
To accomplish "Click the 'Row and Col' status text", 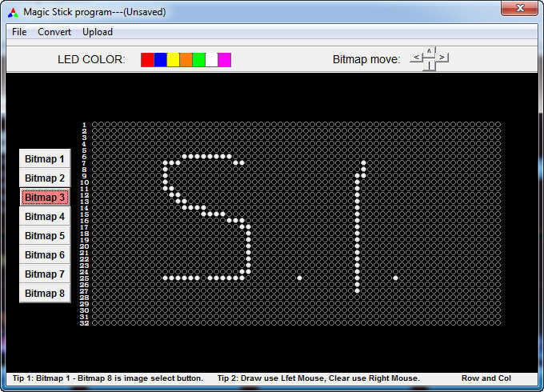I will [x=486, y=378].
